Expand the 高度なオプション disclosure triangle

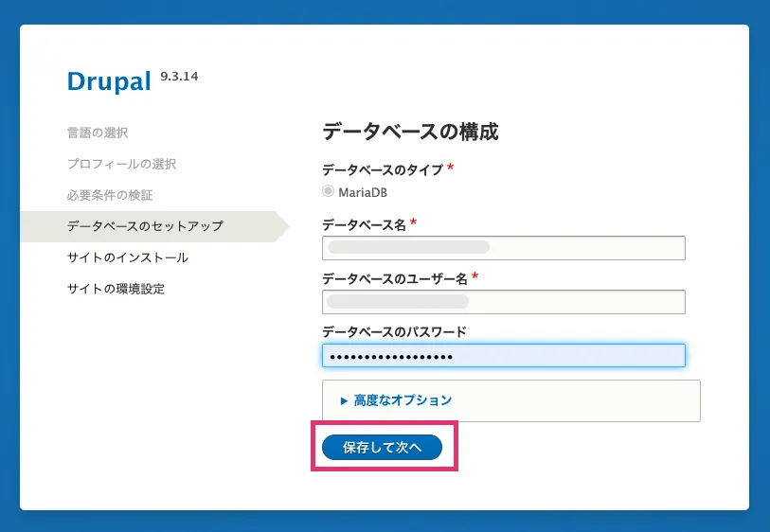coord(345,400)
